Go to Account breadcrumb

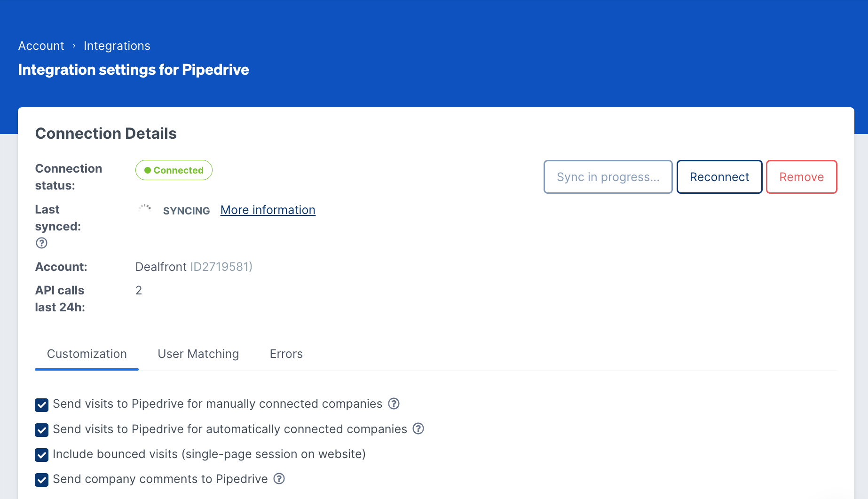41,46
